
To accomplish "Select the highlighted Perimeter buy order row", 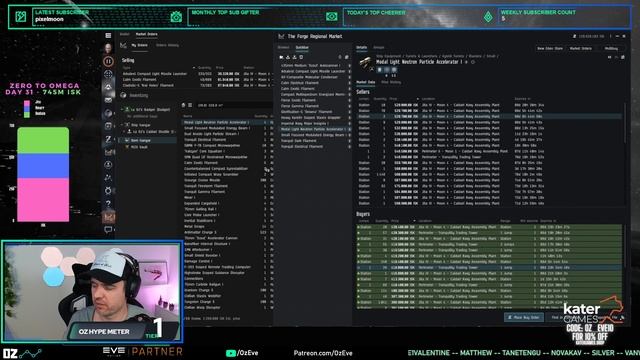I will tap(489, 267).
